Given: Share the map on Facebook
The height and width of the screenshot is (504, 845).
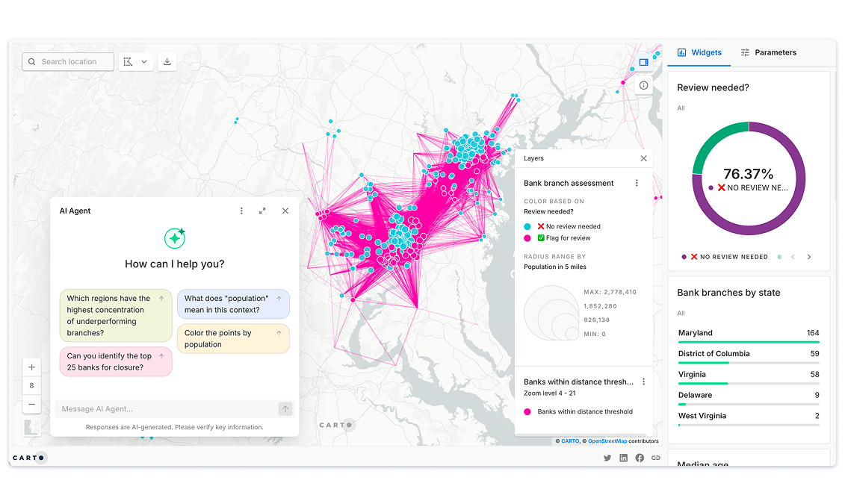Looking at the screenshot, I should tap(640, 458).
